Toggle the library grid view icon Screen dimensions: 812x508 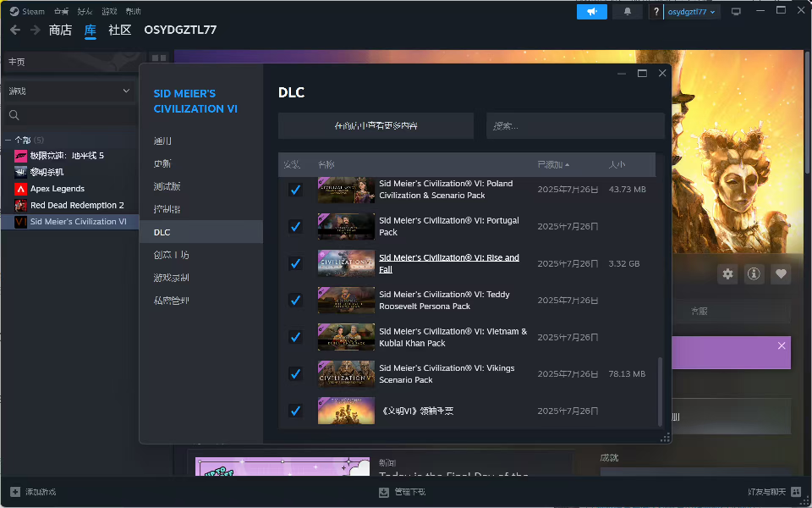[x=159, y=58]
